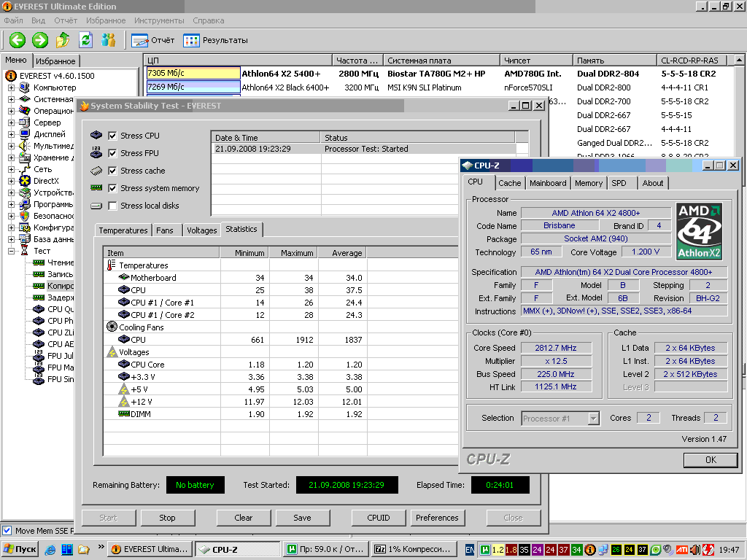The width and height of the screenshot is (747, 560).
Task: Expand the DirectX tree branch
Action: click(11, 181)
